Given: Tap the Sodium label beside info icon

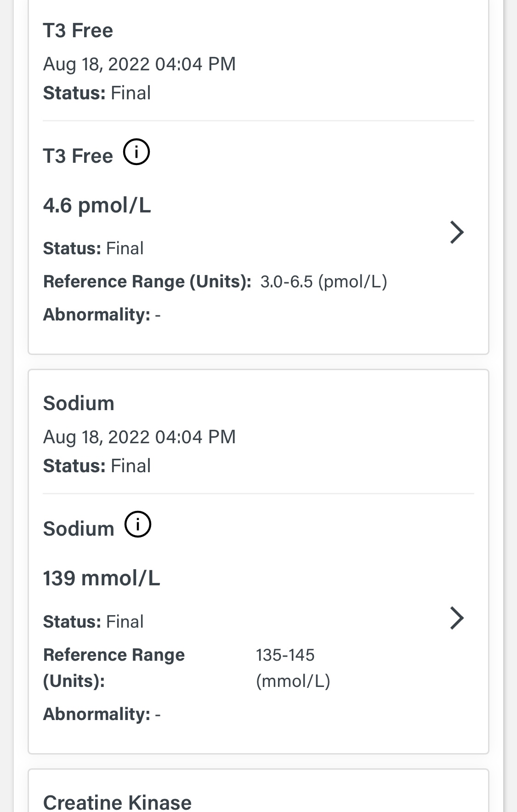Looking at the screenshot, I should (79, 529).
